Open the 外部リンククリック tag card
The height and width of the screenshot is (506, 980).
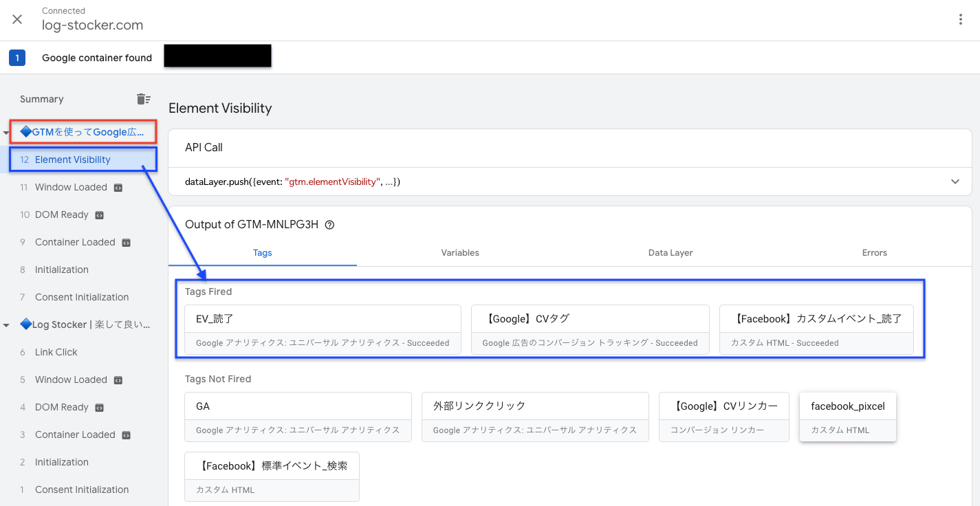point(535,417)
